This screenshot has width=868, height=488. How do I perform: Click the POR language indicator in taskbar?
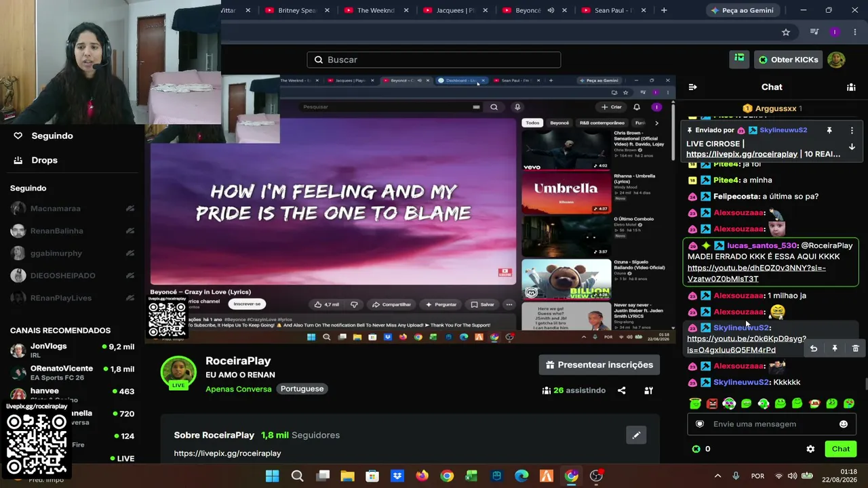[757, 476]
